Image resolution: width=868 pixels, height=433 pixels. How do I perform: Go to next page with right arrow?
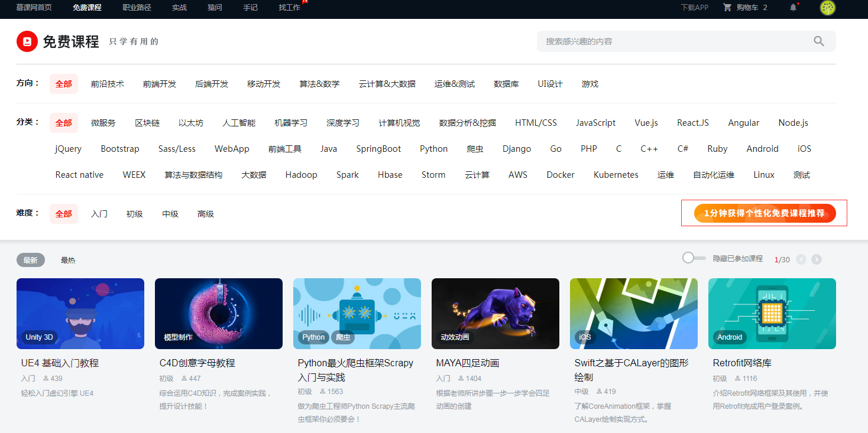point(817,259)
